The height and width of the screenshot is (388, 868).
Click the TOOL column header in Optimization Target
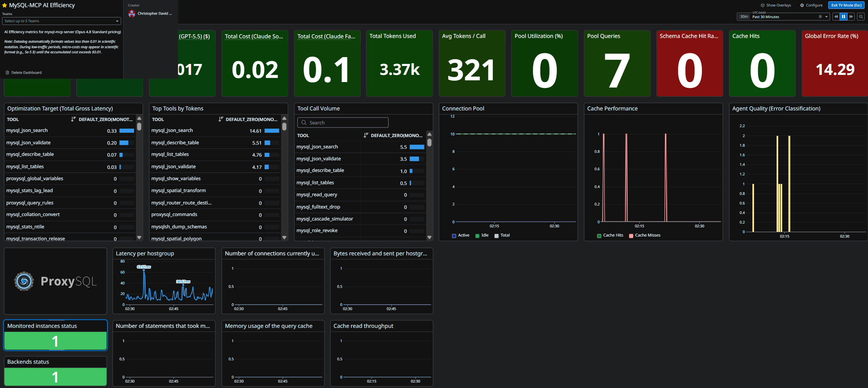click(13, 119)
